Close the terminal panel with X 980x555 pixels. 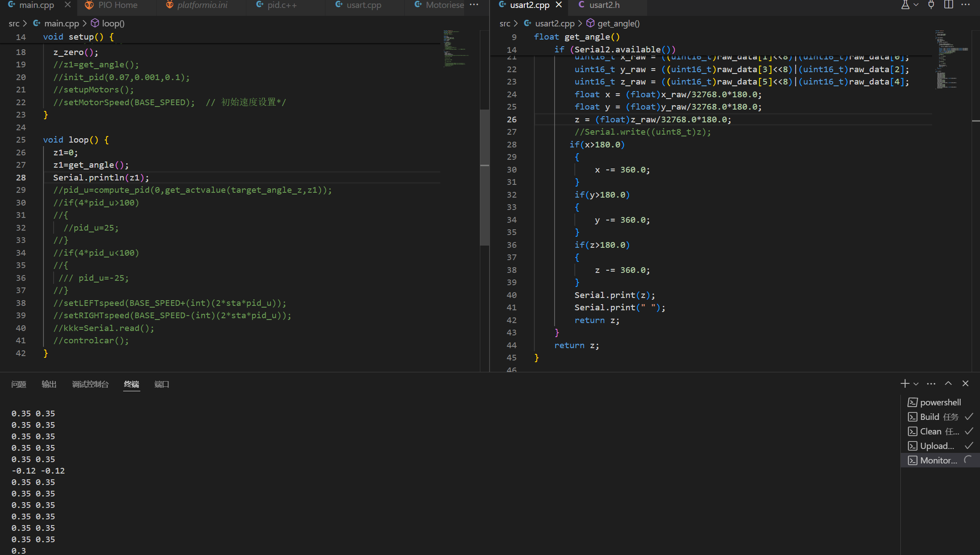click(x=965, y=384)
